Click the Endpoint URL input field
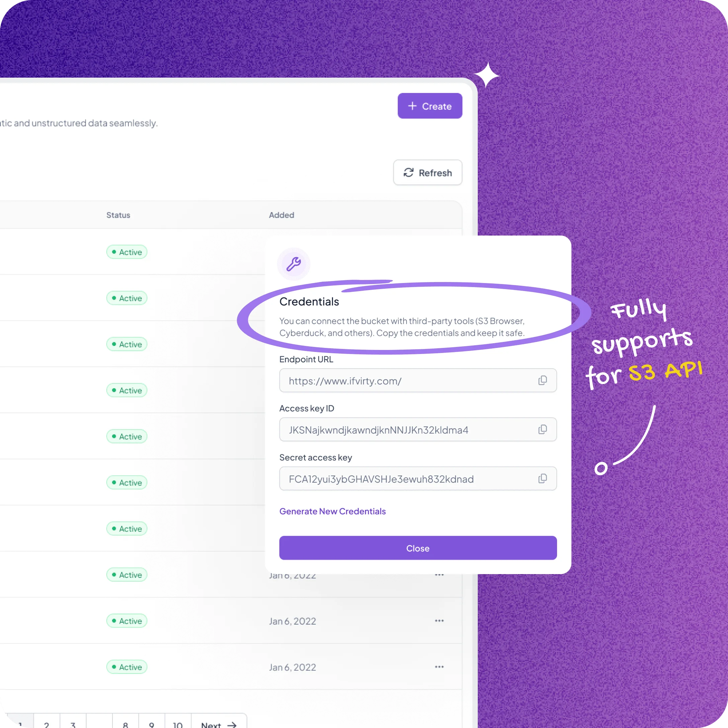This screenshot has height=728, width=728. click(418, 381)
